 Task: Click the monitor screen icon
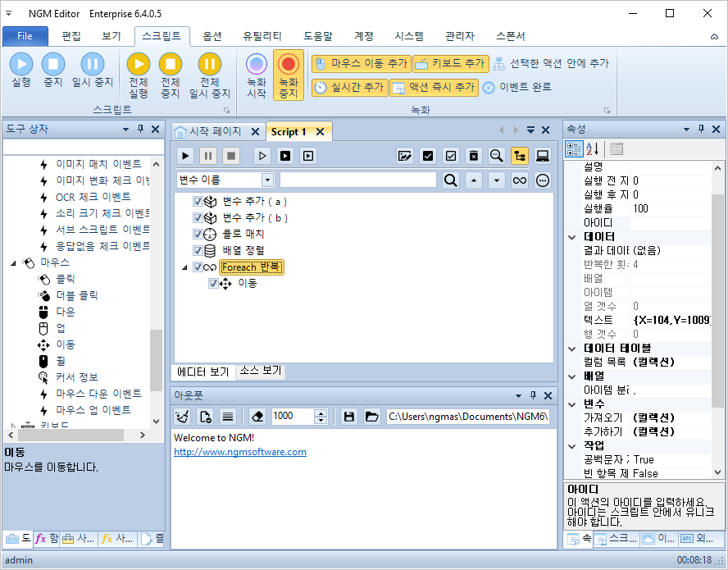[x=542, y=156]
